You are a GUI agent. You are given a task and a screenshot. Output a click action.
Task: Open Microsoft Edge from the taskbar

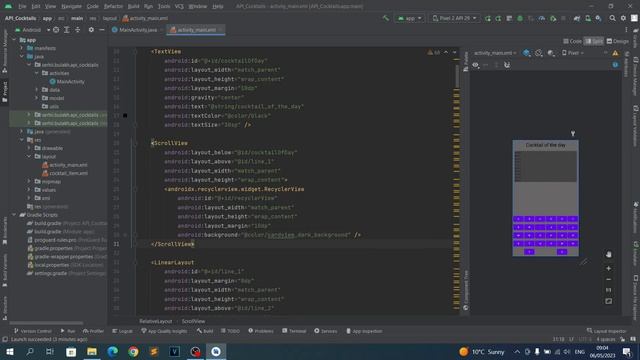pos(113,351)
